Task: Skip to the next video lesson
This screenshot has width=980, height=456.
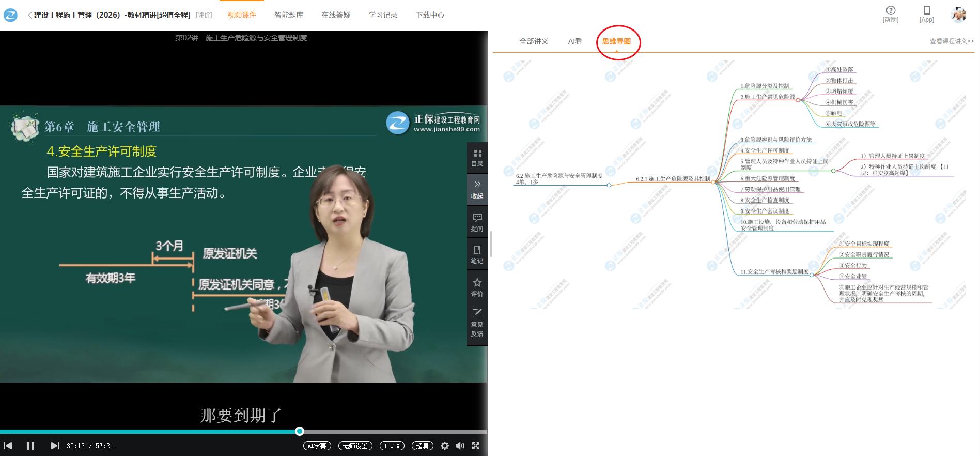Action: click(55, 446)
